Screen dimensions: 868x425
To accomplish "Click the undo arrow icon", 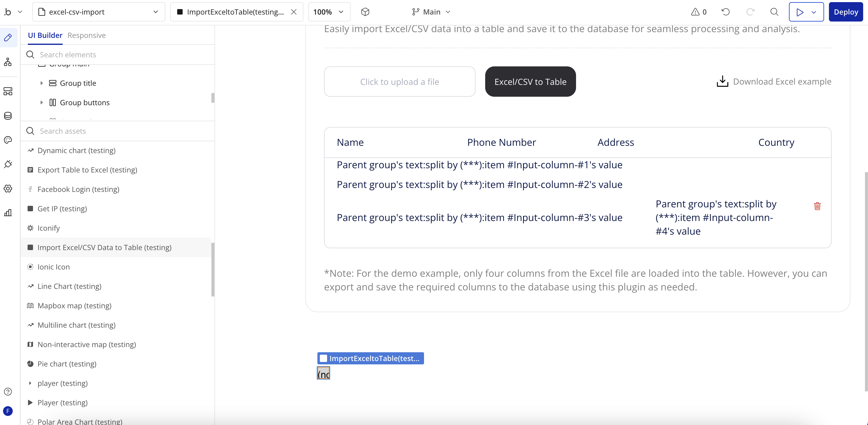I will tap(725, 12).
